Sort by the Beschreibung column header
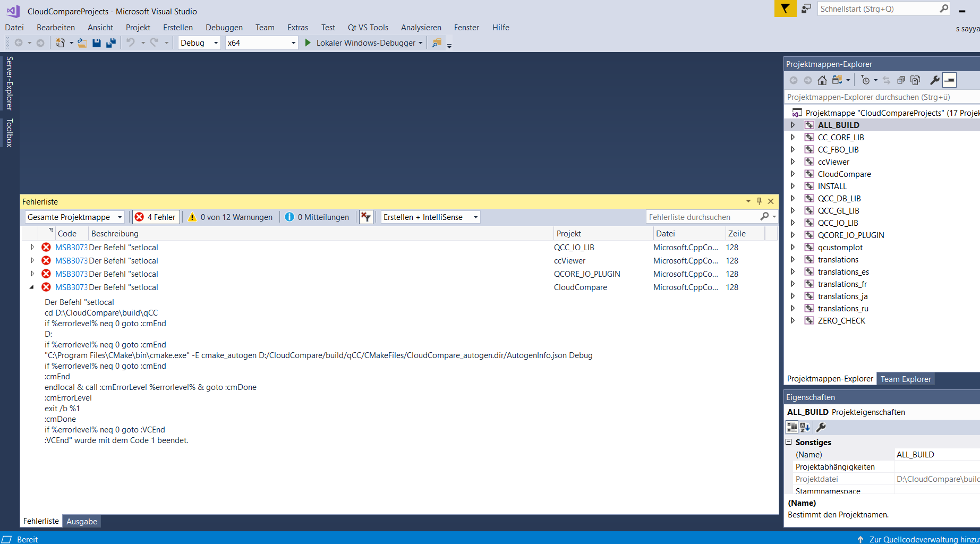980x544 pixels. coord(321,234)
